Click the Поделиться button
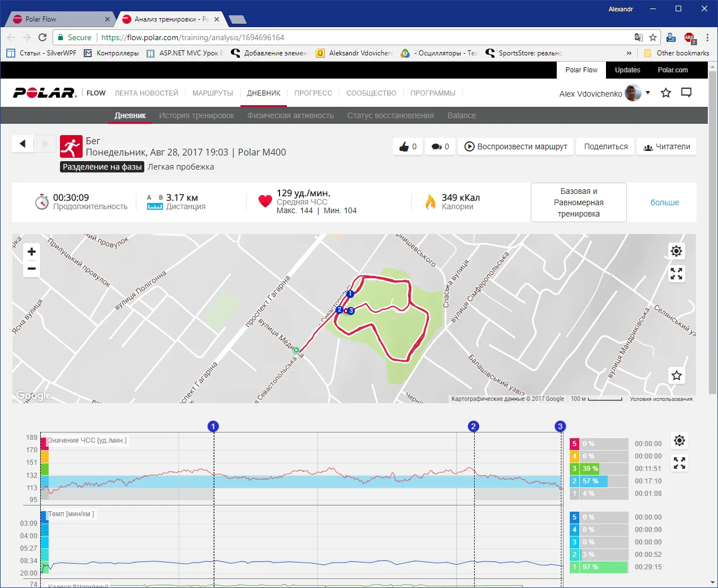The width and height of the screenshot is (718, 588). point(605,146)
